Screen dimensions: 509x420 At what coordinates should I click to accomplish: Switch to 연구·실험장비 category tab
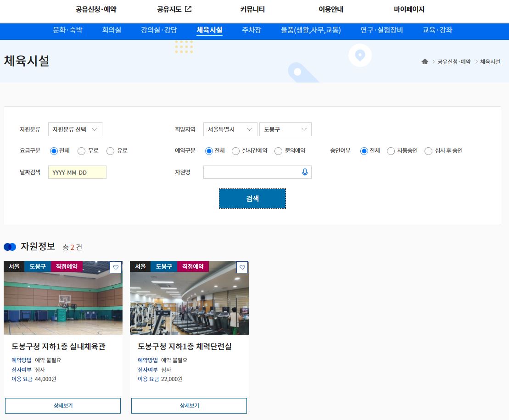point(381,30)
